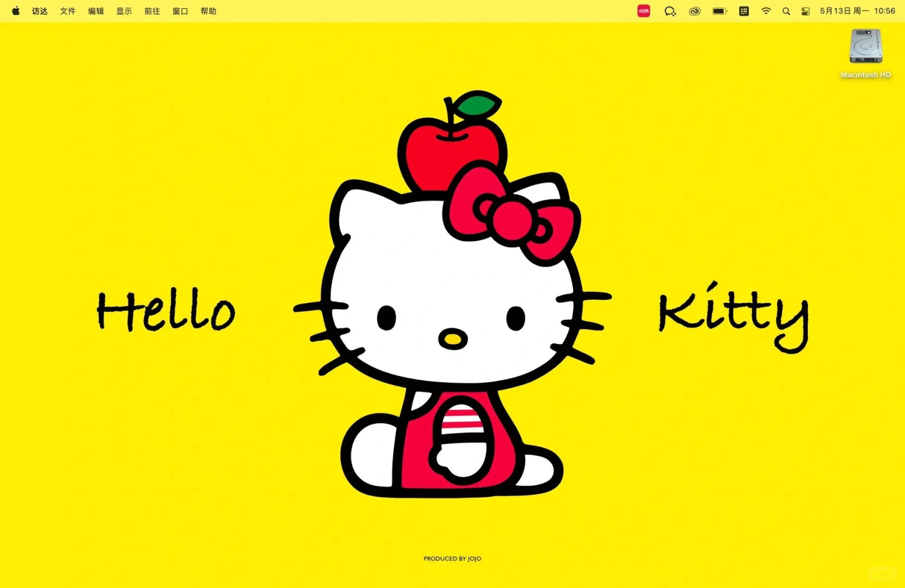
Task: Open the 拼 input method menu
Action: [x=744, y=11]
